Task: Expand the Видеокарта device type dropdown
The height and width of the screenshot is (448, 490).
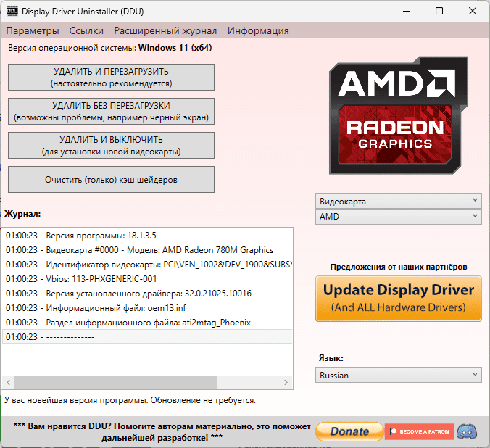Action: pos(398,201)
